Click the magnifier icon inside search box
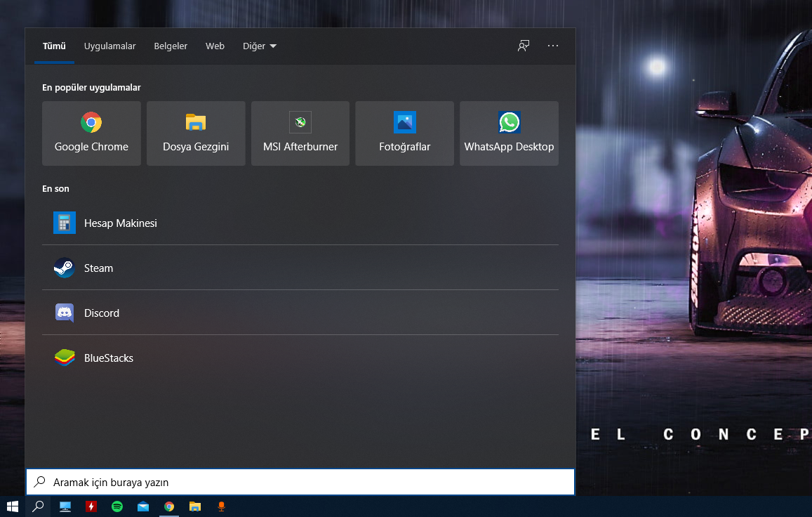The height and width of the screenshot is (517, 812). 40,482
